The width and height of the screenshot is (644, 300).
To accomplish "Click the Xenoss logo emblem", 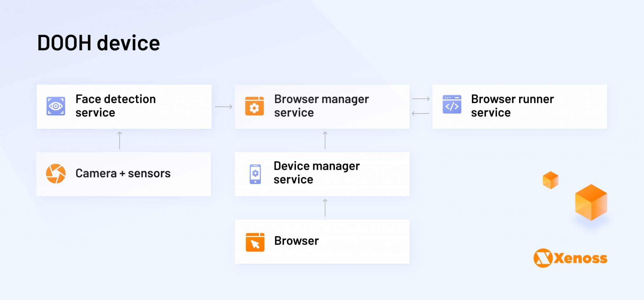I will point(543,258).
